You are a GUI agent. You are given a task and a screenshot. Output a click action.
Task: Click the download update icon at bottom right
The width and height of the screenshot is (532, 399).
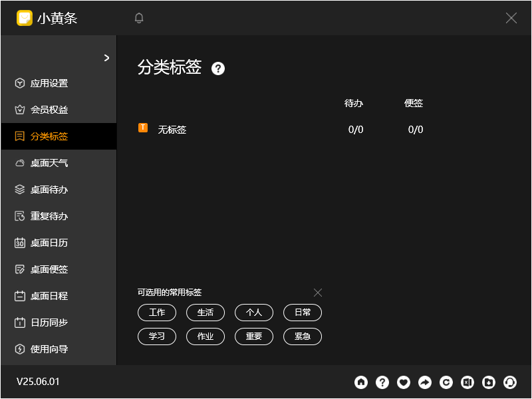489,382
